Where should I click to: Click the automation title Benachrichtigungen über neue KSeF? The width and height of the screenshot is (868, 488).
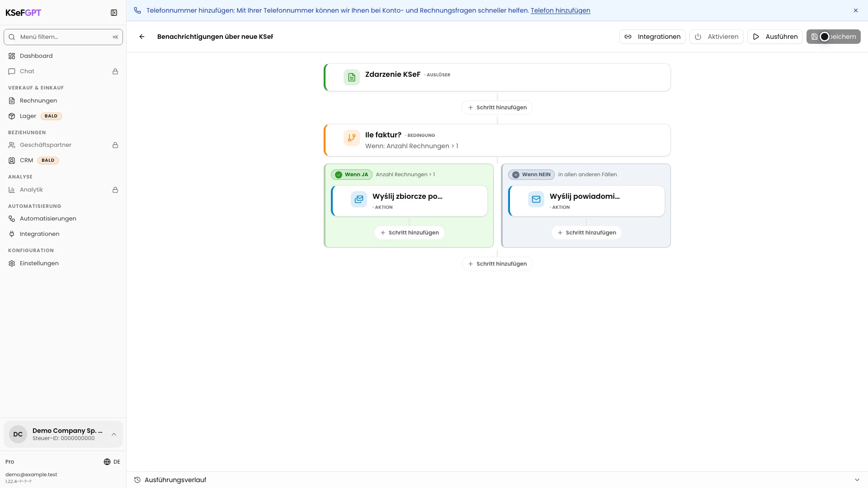[215, 37]
